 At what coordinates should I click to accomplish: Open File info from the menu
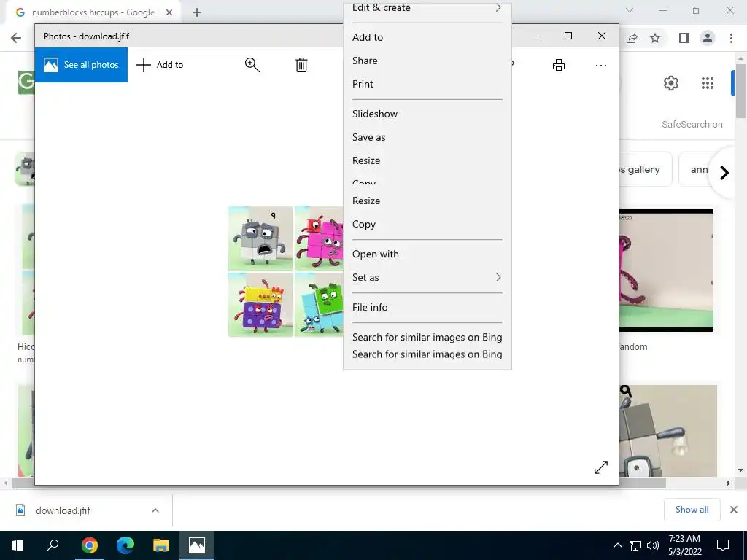click(427, 307)
